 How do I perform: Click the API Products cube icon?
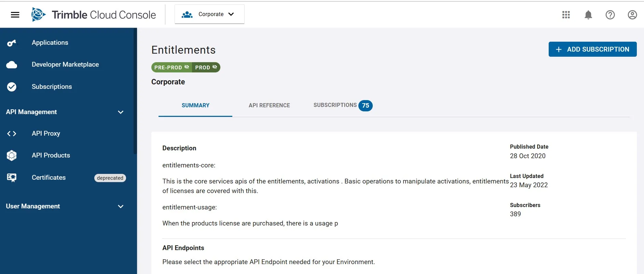click(x=12, y=155)
